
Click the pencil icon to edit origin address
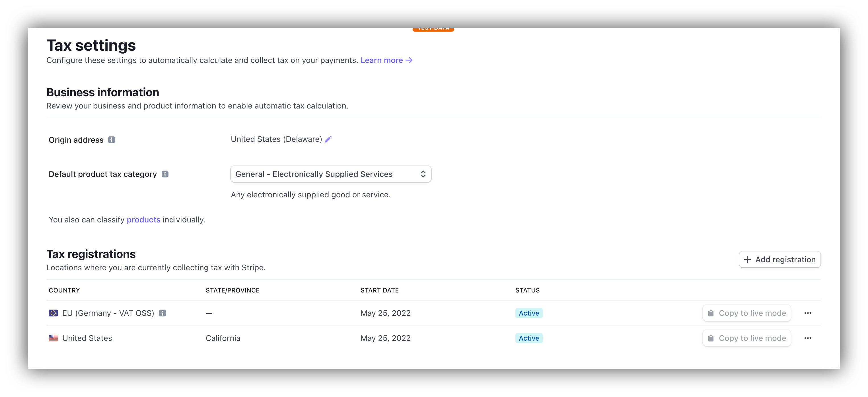click(328, 139)
